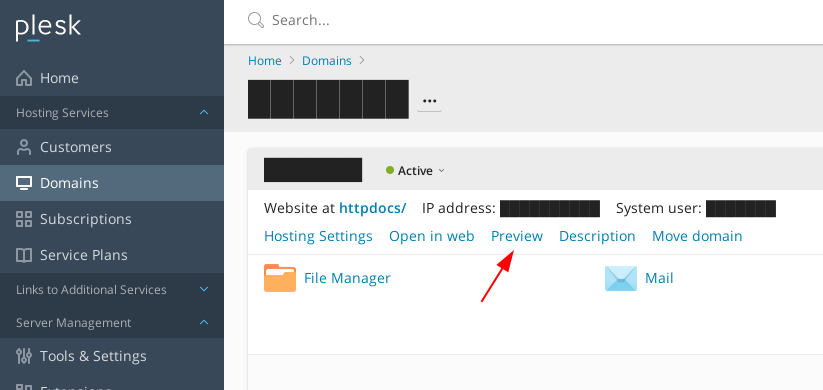Click the search magnifier icon
The width and height of the screenshot is (823, 390).
pyautogui.click(x=256, y=20)
